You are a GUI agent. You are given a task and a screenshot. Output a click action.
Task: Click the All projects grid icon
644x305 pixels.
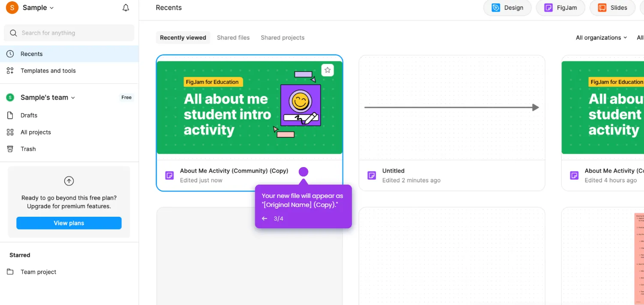(x=10, y=132)
